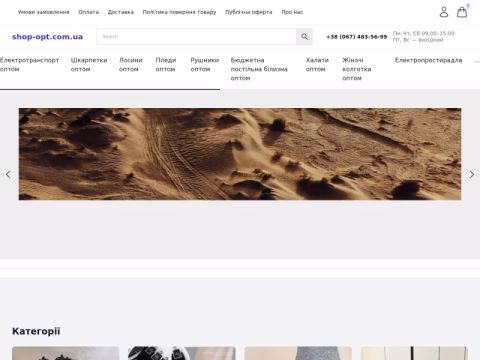This screenshot has width=480, height=360.
Task: Open Публічна оферта link
Action: pos(249,12)
